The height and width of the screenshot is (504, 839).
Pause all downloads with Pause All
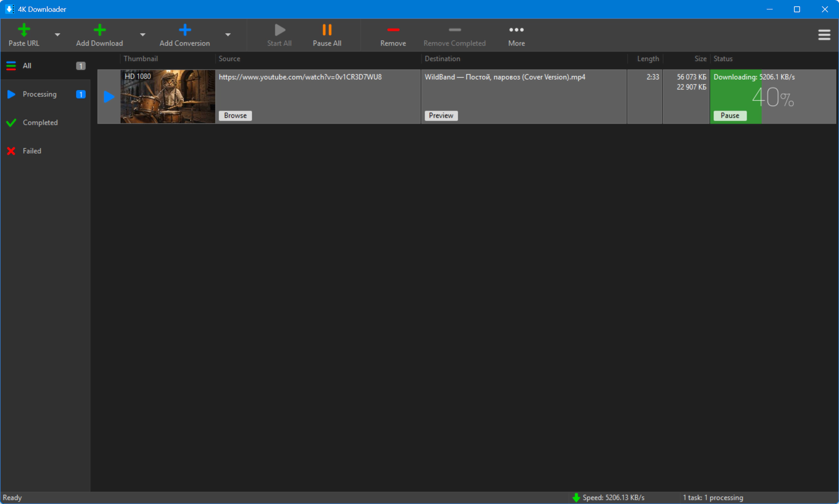[327, 35]
